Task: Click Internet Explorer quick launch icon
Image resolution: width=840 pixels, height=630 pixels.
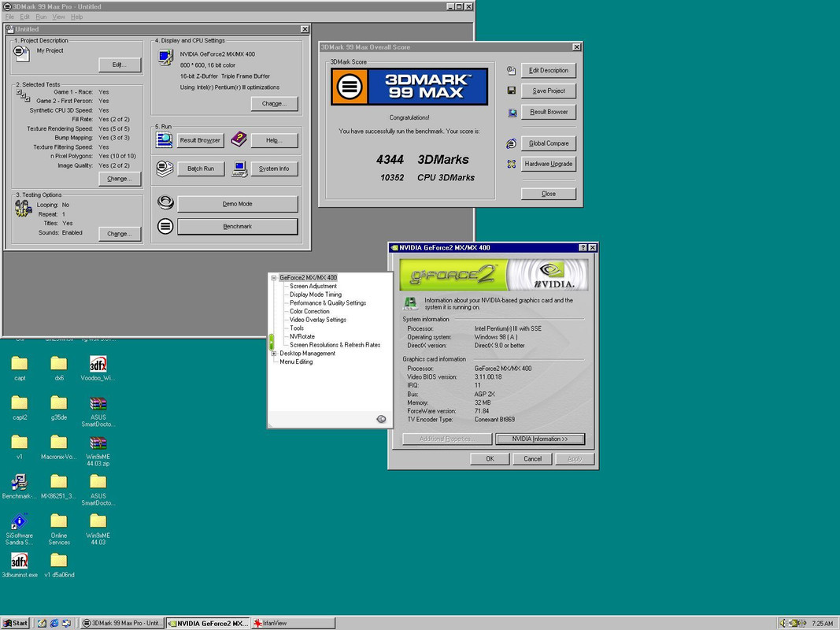Action: [54, 623]
